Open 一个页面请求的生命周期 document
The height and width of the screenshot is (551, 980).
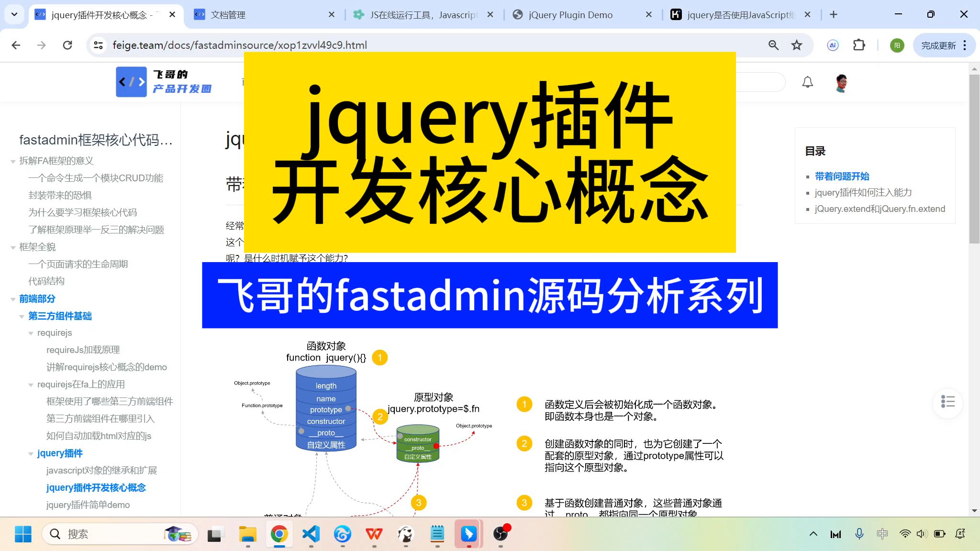78,264
